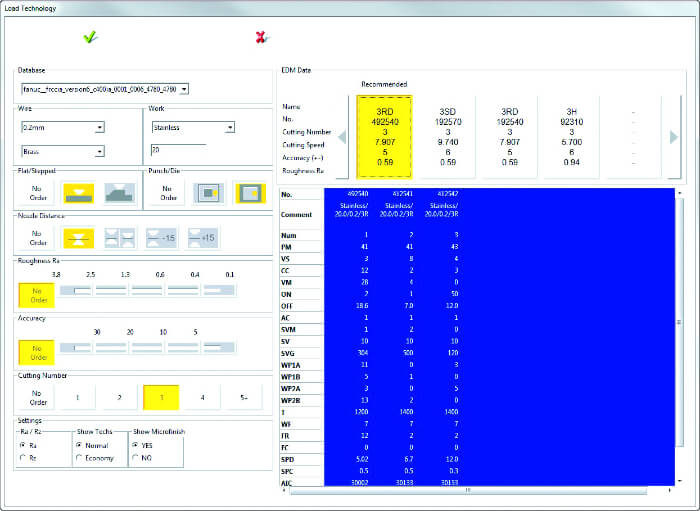Select the 3RD 192540 technology card
Image resolution: width=700 pixels, height=511 pixels.
tap(509, 137)
